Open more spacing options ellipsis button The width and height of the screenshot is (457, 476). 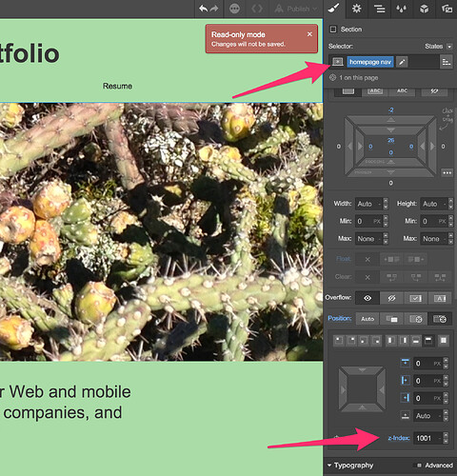447,173
